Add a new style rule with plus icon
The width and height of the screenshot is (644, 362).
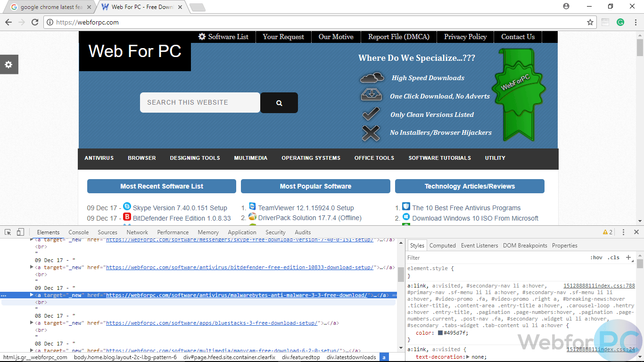[628, 257]
